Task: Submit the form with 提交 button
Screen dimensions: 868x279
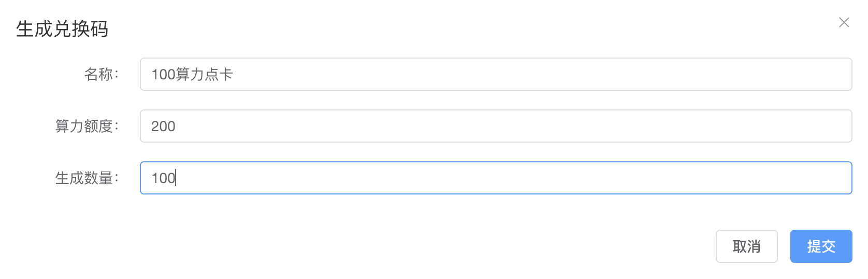Action: click(821, 246)
